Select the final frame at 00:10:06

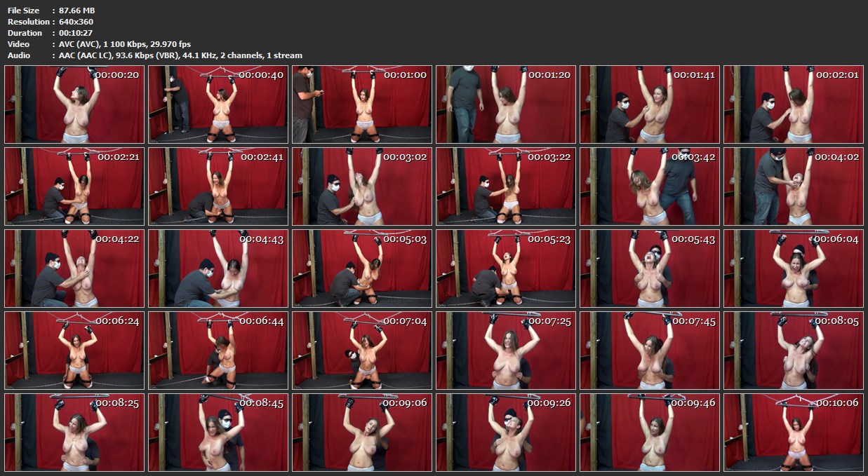[794, 432]
